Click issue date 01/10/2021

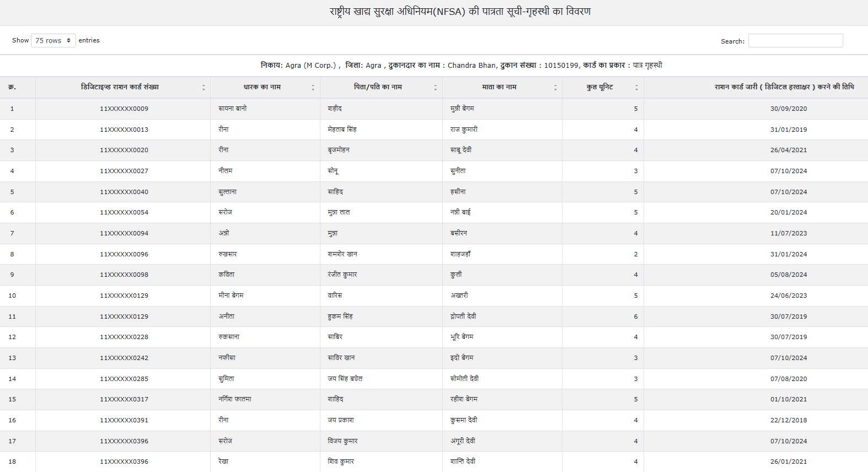[789, 399]
